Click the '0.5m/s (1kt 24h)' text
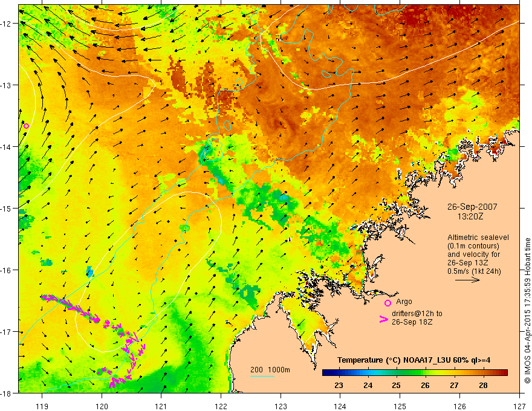Screen dimensions: 532x411 coord(474,271)
